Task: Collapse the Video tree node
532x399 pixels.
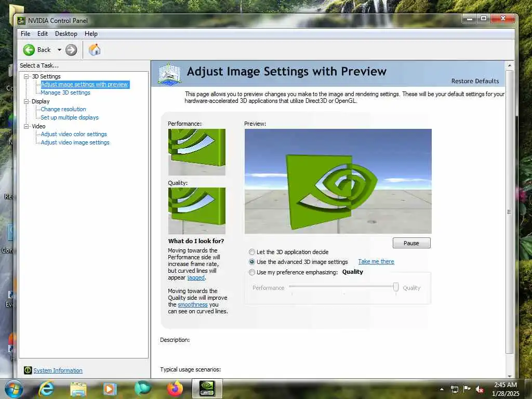Action: (26, 126)
